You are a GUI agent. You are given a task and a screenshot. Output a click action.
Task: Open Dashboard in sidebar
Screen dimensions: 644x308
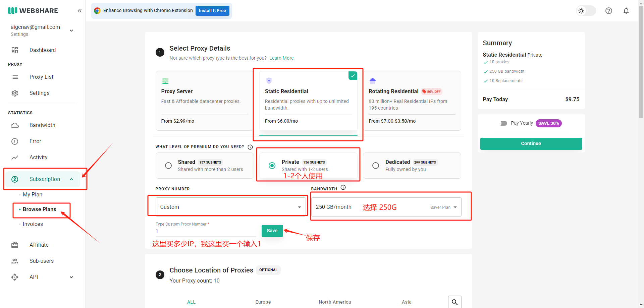[43, 50]
